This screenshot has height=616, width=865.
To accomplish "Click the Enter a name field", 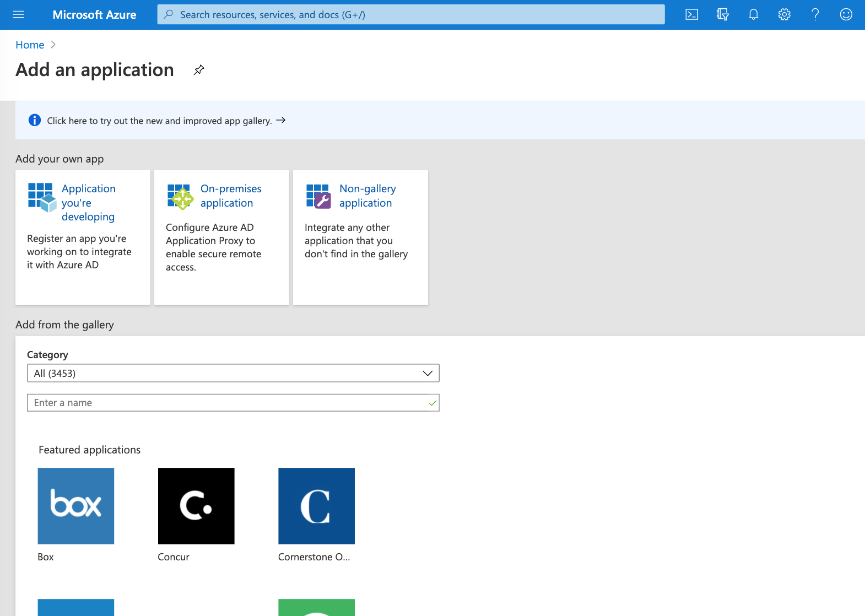I will (227, 403).
